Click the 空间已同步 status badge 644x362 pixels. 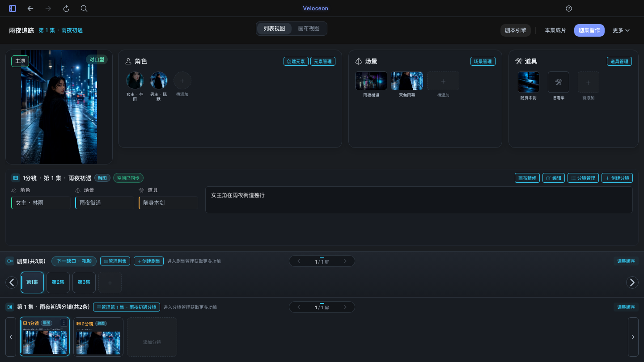pos(128,178)
